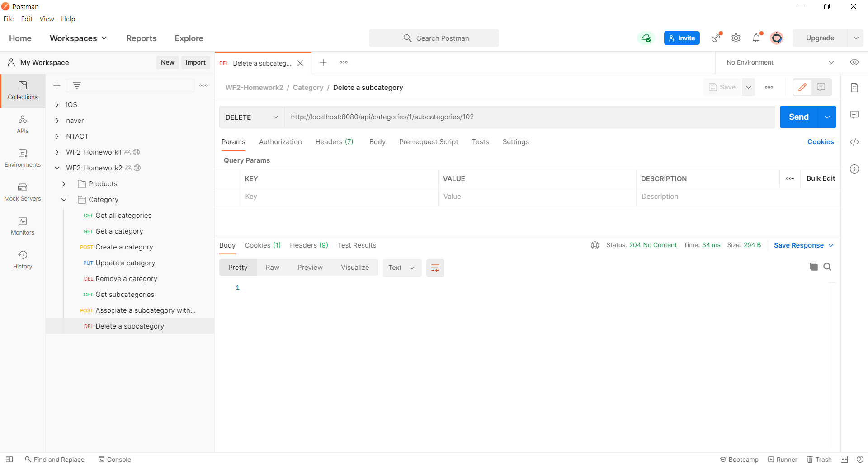Screen dimensions: 868x465
Task: Expand the iOS collection
Action: pyautogui.click(x=57, y=105)
